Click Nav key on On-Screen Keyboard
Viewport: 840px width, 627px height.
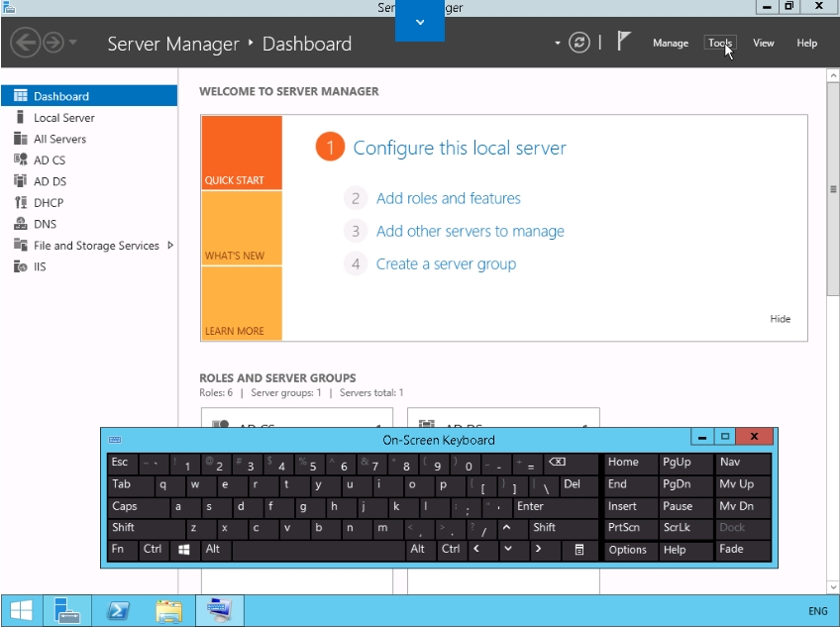(743, 464)
